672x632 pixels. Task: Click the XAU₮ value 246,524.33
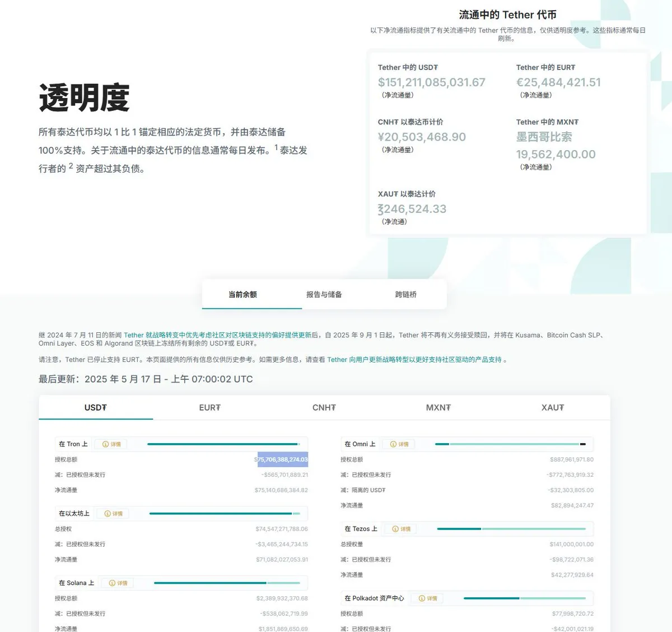(x=412, y=209)
